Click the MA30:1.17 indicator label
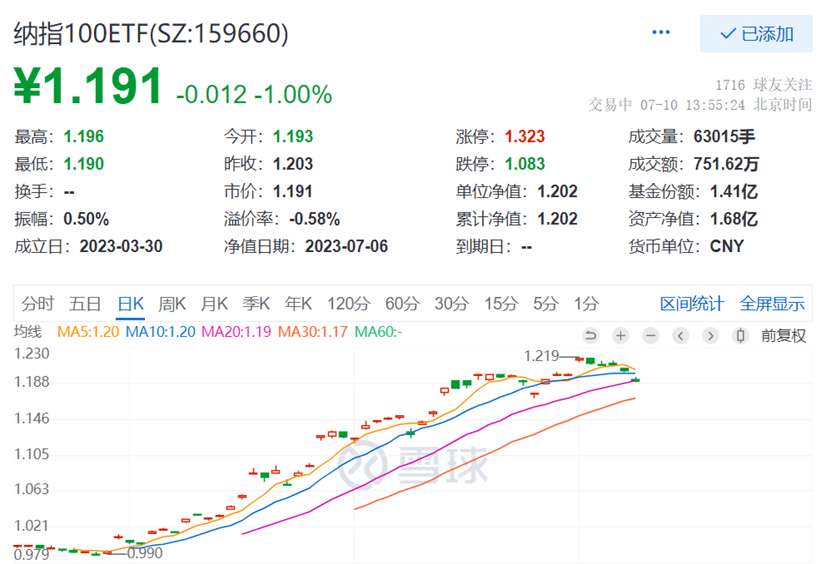The height and width of the screenshot is (564, 831). pos(313,332)
